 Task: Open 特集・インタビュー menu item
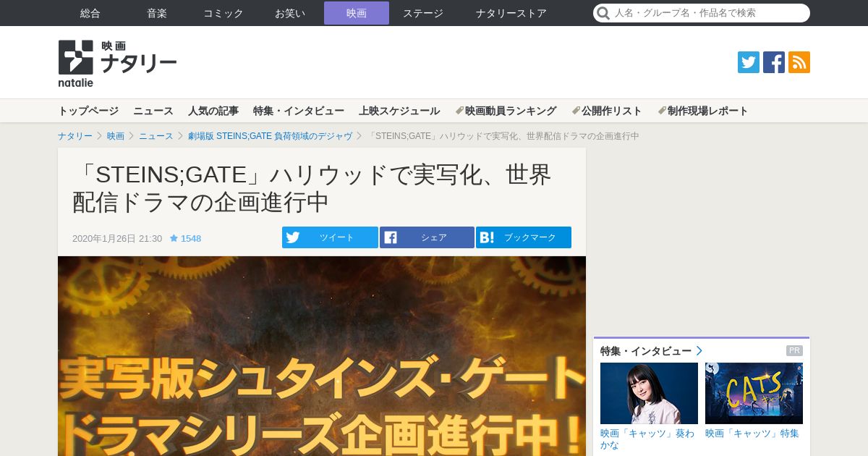click(x=299, y=111)
